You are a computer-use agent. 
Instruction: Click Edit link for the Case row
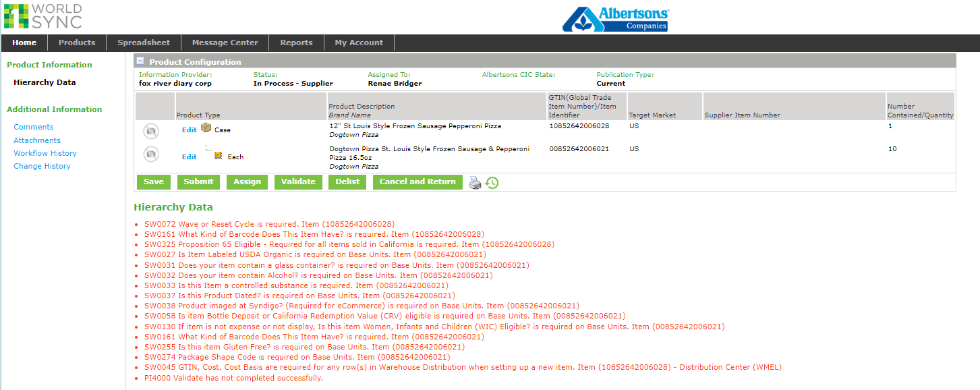pyautogui.click(x=189, y=130)
